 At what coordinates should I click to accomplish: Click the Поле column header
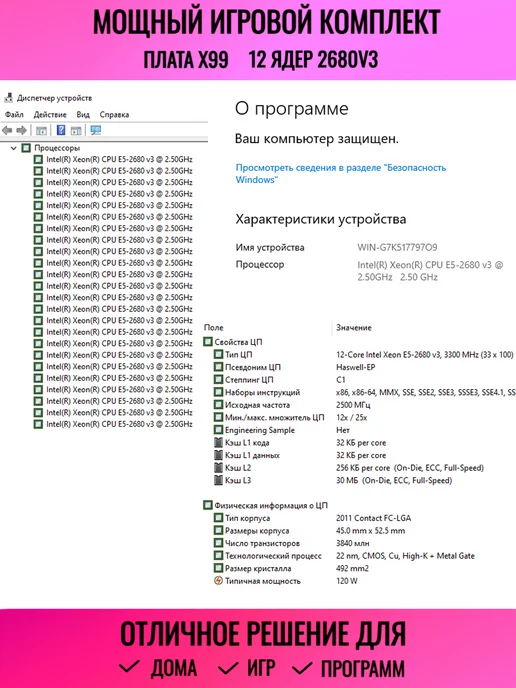coord(214,327)
